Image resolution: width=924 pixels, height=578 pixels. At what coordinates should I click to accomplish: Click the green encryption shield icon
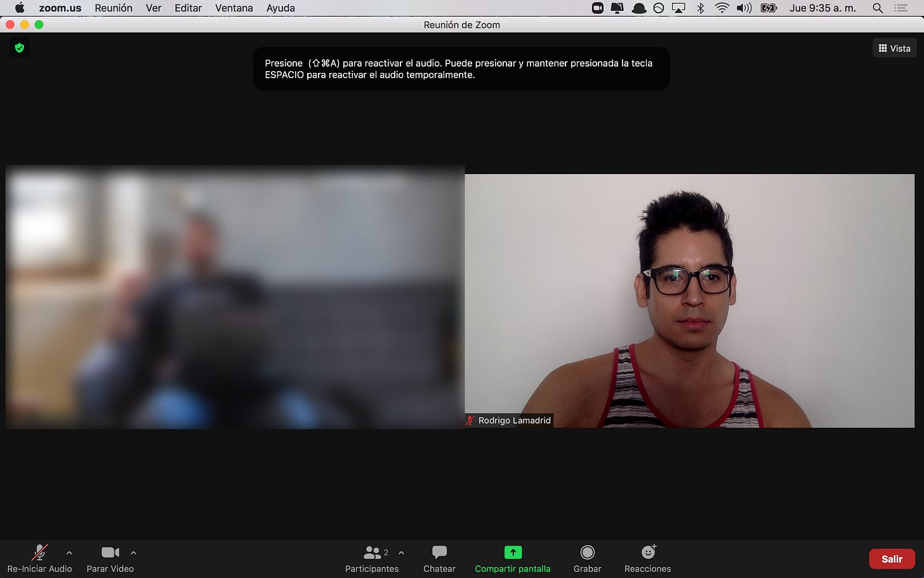[20, 48]
